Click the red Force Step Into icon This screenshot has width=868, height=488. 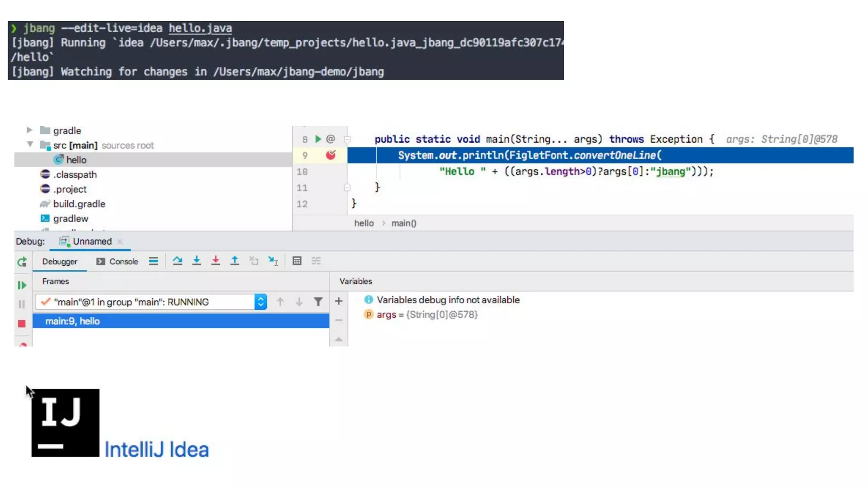[216, 261]
